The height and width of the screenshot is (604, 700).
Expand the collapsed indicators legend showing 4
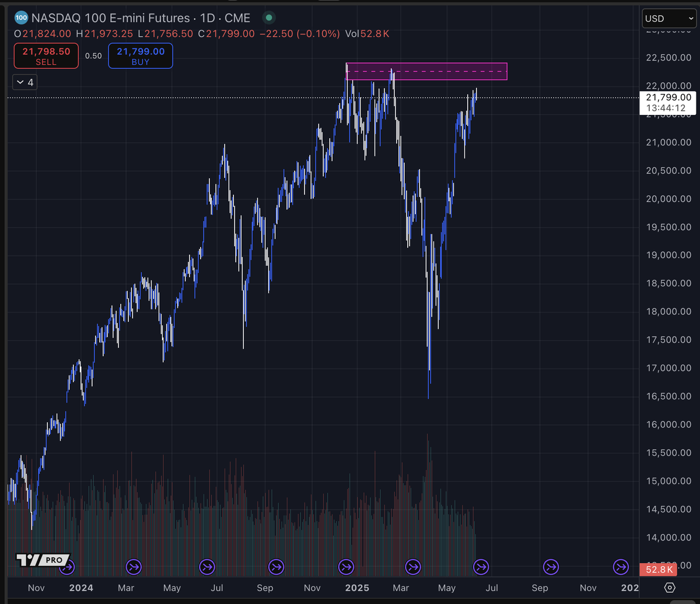pyautogui.click(x=24, y=83)
